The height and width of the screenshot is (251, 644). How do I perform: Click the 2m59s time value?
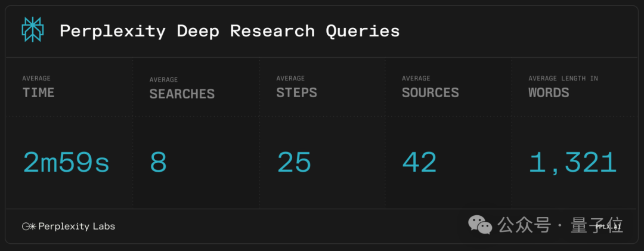pos(66,162)
